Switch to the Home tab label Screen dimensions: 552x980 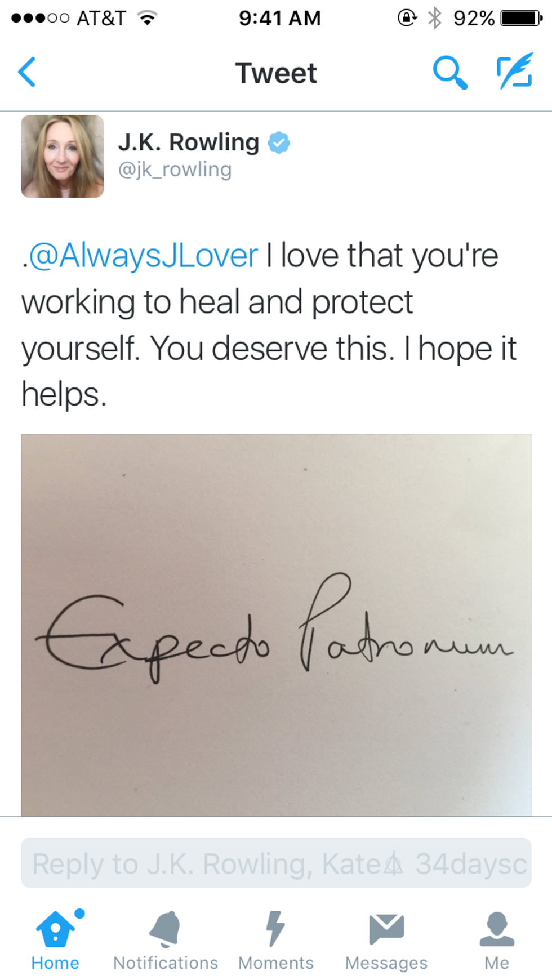55,963
